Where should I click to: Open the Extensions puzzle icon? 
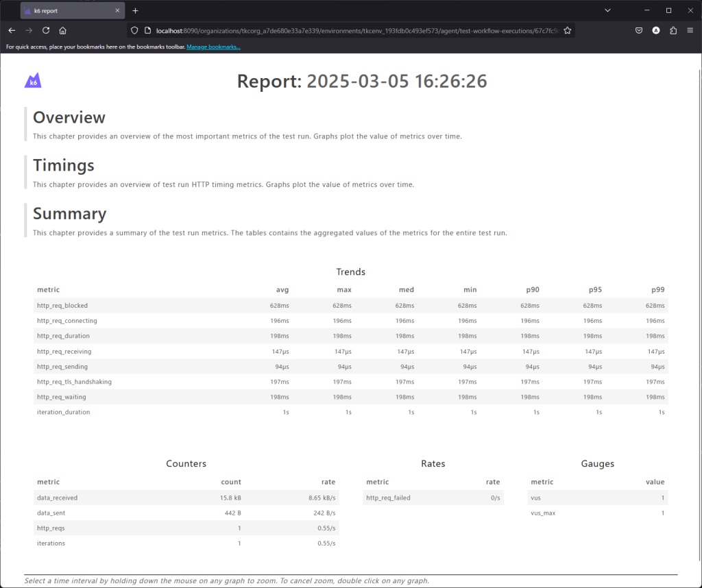(673, 30)
